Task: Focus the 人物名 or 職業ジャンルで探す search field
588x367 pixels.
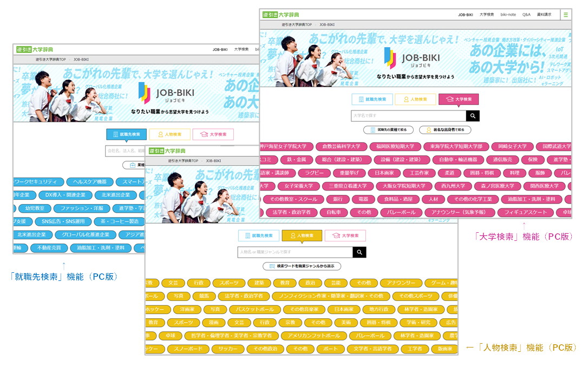Action: pos(295,252)
